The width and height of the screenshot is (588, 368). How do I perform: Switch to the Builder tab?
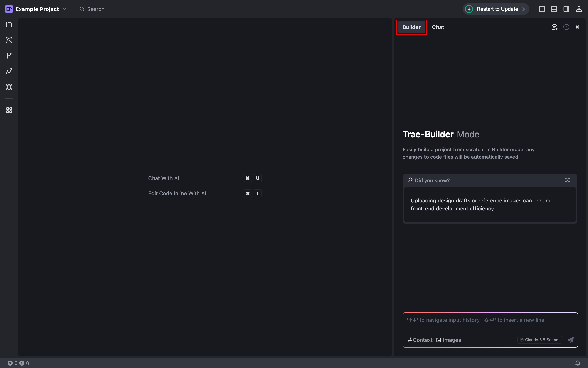tap(411, 27)
